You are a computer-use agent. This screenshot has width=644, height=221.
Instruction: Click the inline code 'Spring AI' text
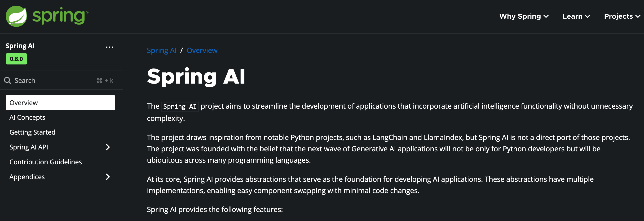(x=180, y=106)
